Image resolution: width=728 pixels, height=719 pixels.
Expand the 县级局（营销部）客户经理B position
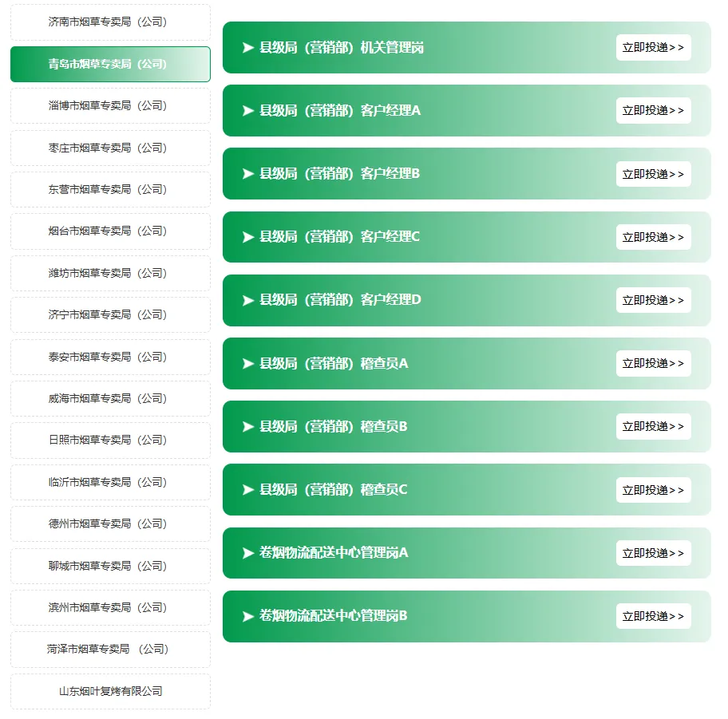(467, 174)
